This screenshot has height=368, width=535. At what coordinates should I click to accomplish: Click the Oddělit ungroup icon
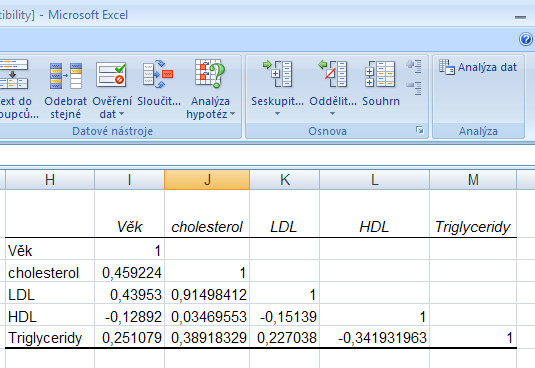(333, 74)
